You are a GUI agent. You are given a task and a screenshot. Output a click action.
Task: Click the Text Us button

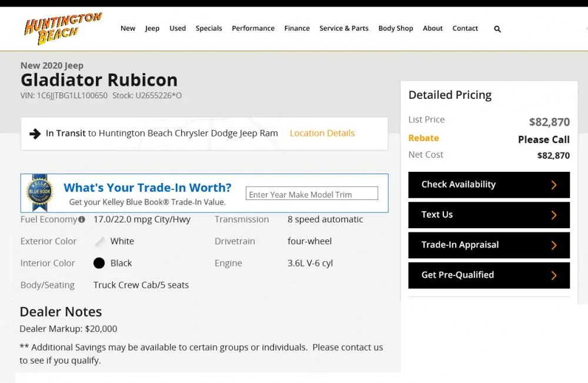pos(489,215)
